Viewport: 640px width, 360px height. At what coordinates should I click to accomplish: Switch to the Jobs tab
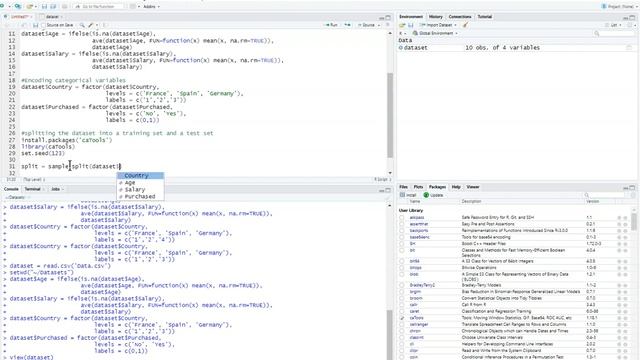click(x=56, y=189)
